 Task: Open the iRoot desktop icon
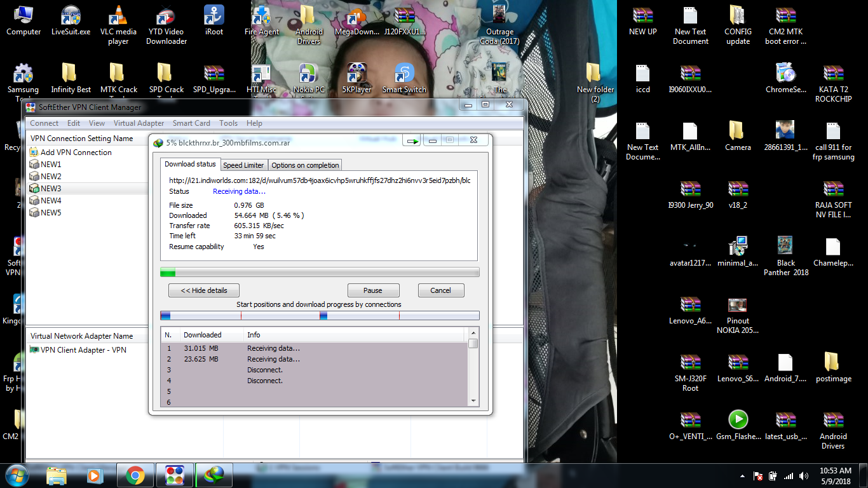(214, 21)
